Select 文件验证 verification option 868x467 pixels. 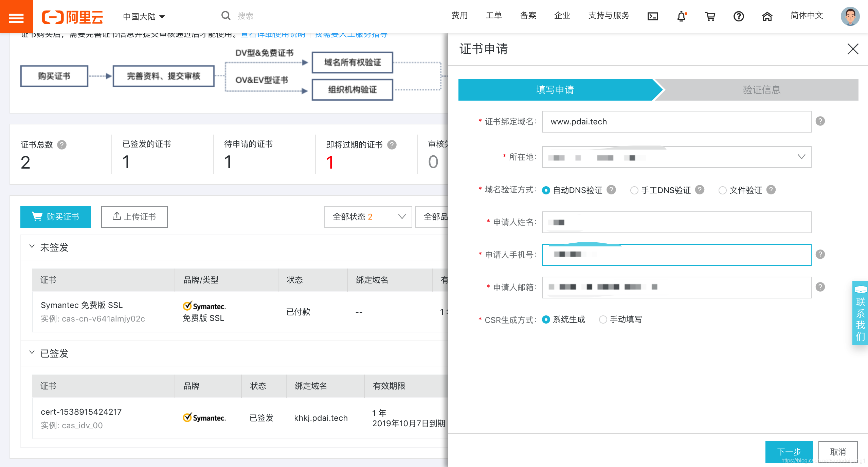pyautogui.click(x=722, y=190)
